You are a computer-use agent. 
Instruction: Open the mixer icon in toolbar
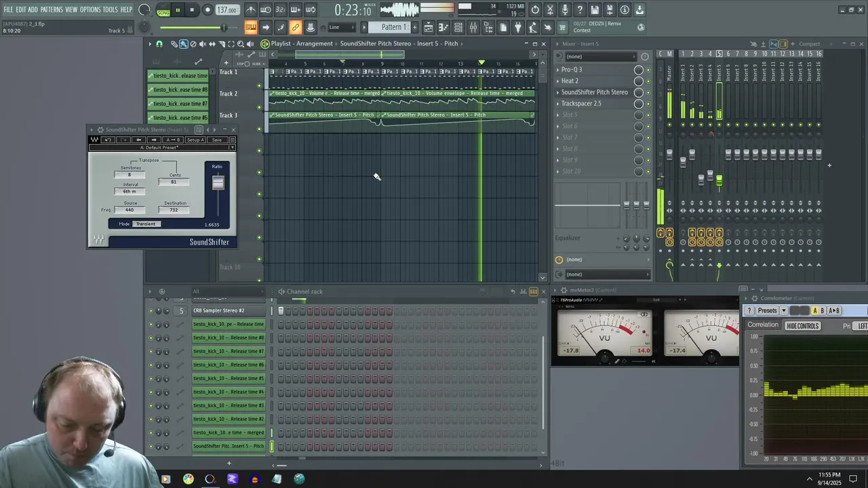[x=473, y=27]
